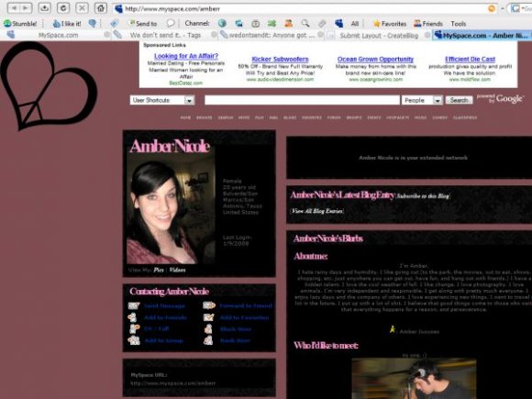
Task: Open the StumbleUpon Favorites star
Action: point(390,24)
